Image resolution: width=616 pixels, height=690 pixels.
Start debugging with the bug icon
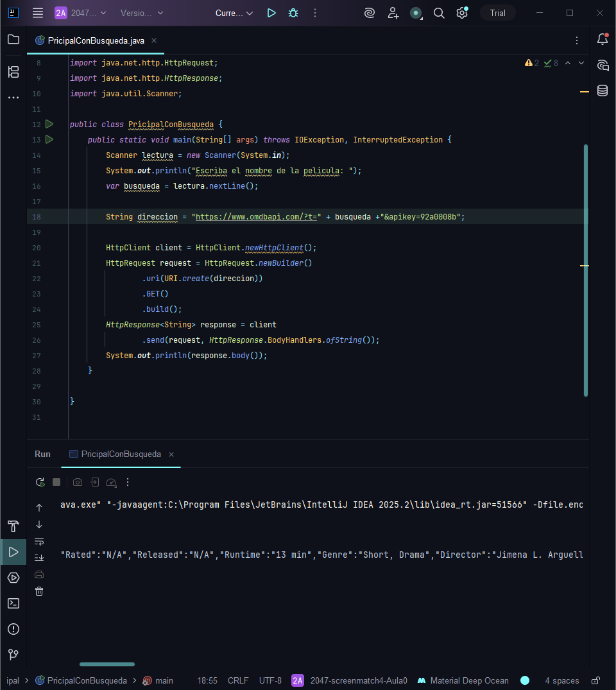[293, 13]
